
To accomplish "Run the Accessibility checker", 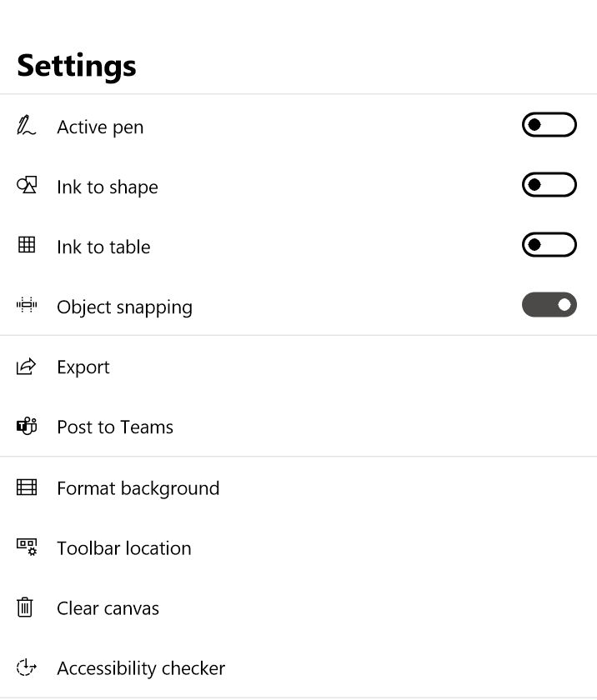I will [140, 667].
